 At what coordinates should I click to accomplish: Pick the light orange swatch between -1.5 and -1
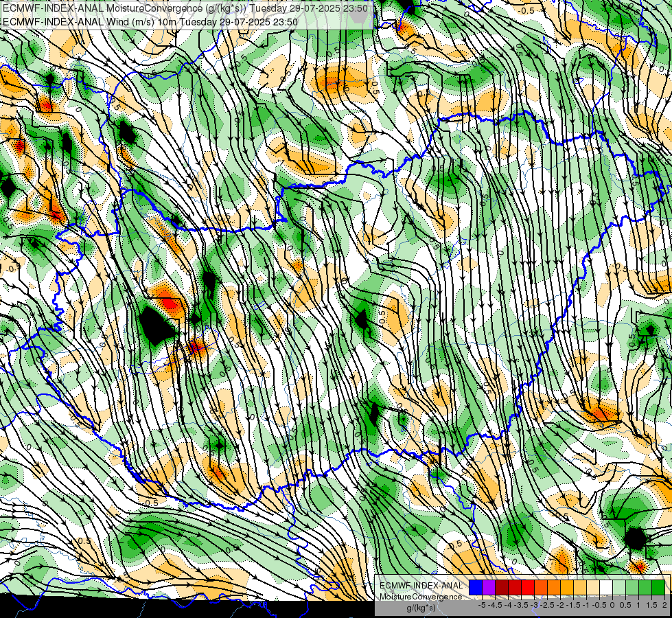580,588
